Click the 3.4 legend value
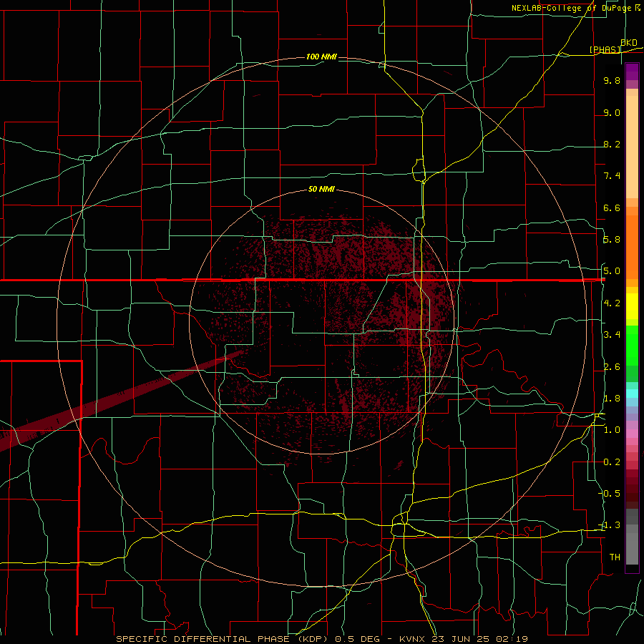Screen dimensions: 644x644 612,335
